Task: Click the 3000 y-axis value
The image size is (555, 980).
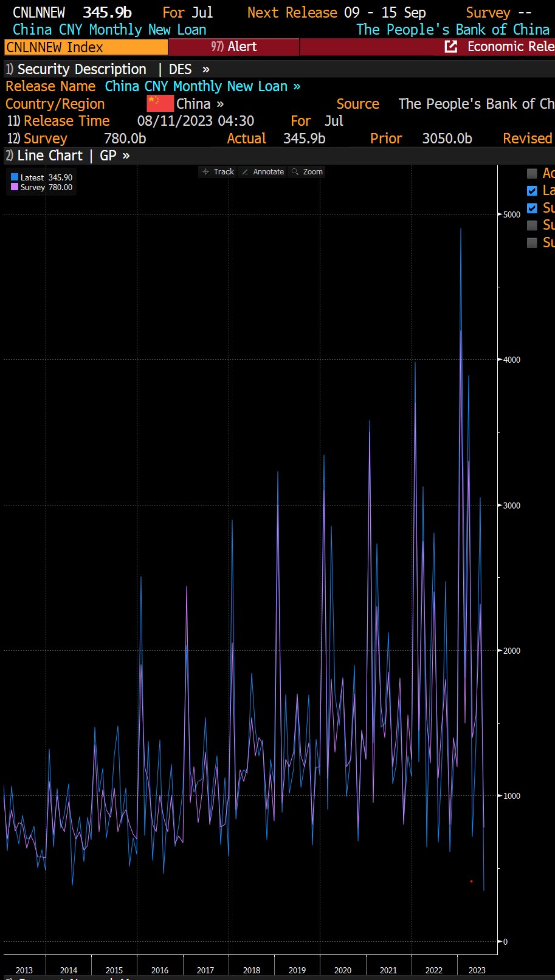Action: tap(512, 505)
